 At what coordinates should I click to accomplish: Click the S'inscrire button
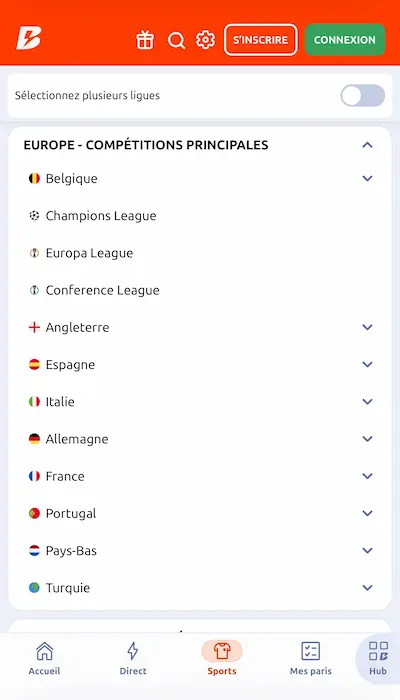pyautogui.click(x=261, y=40)
